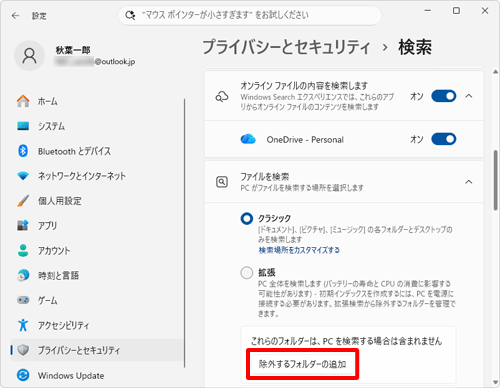Image resolution: width=500 pixels, height=388 pixels.
Task: Click the settings search input field
Action: click(x=250, y=15)
